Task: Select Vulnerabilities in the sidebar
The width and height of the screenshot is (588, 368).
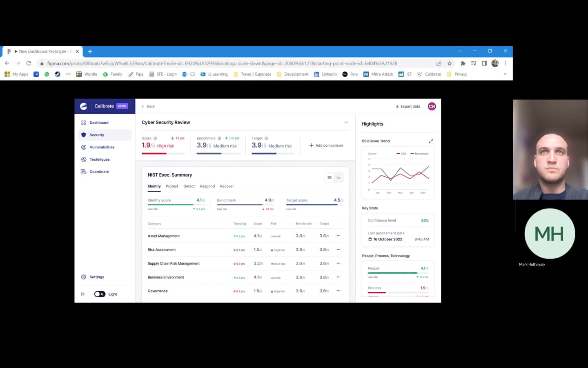Action: pyautogui.click(x=102, y=147)
